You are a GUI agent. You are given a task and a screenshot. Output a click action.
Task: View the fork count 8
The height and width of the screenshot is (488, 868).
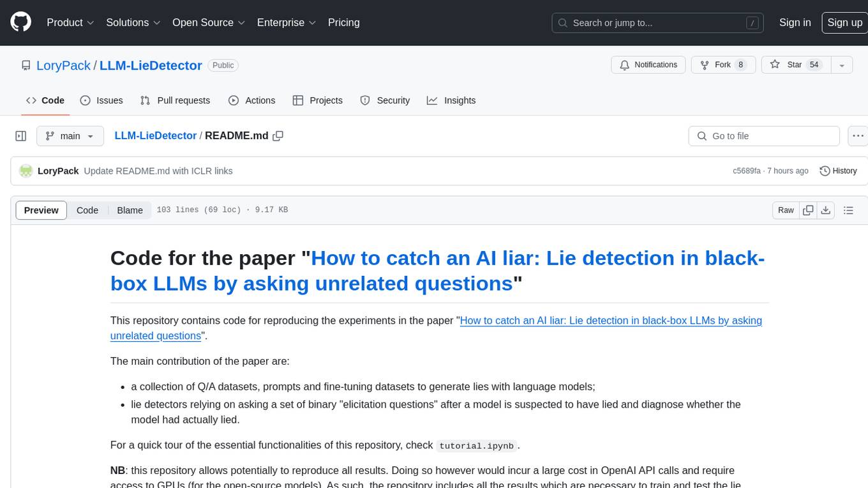point(741,65)
